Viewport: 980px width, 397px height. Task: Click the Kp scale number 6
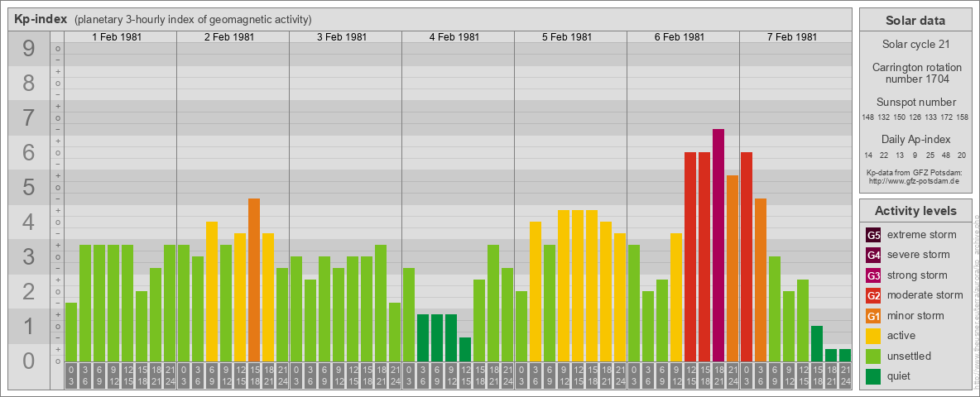(29, 153)
